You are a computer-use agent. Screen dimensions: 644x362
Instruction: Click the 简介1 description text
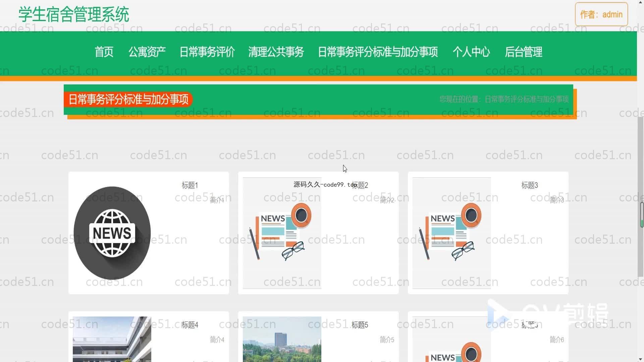click(x=217, y=200)
